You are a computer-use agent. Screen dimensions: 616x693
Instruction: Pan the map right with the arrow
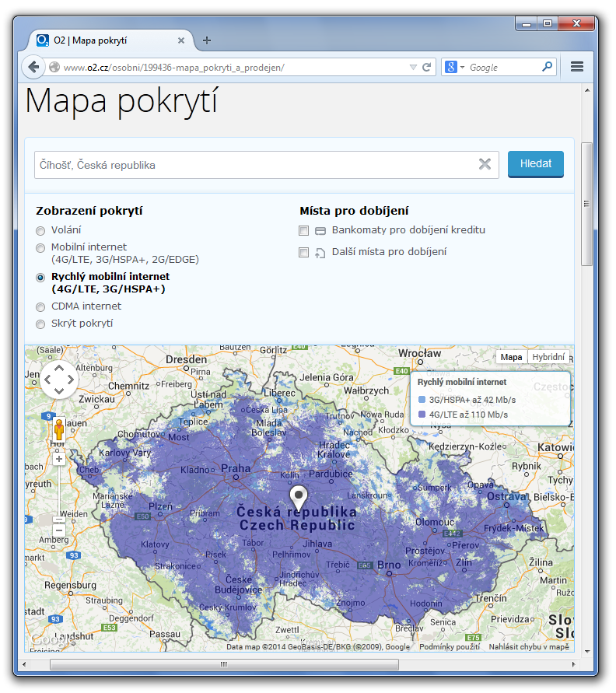coord(71,380)
